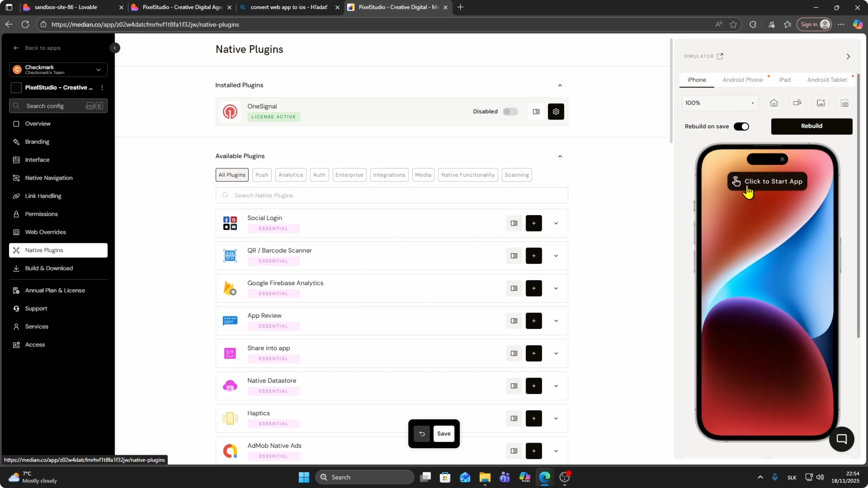Collapse the Available Plugins section

[560, 156]
